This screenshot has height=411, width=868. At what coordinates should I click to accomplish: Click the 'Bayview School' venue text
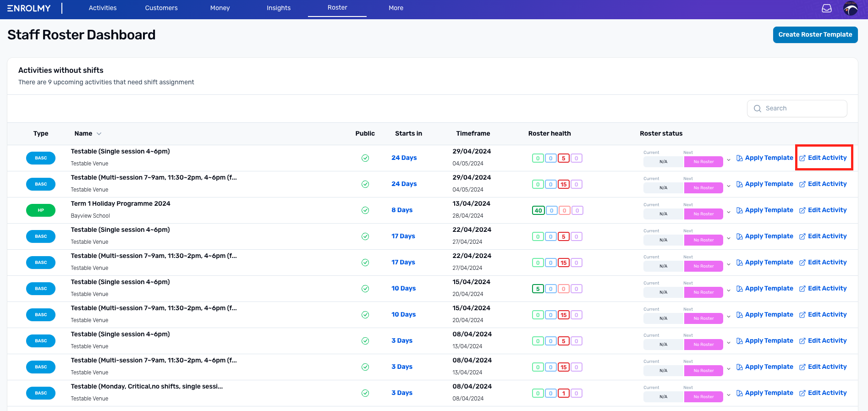coord(90,216)
